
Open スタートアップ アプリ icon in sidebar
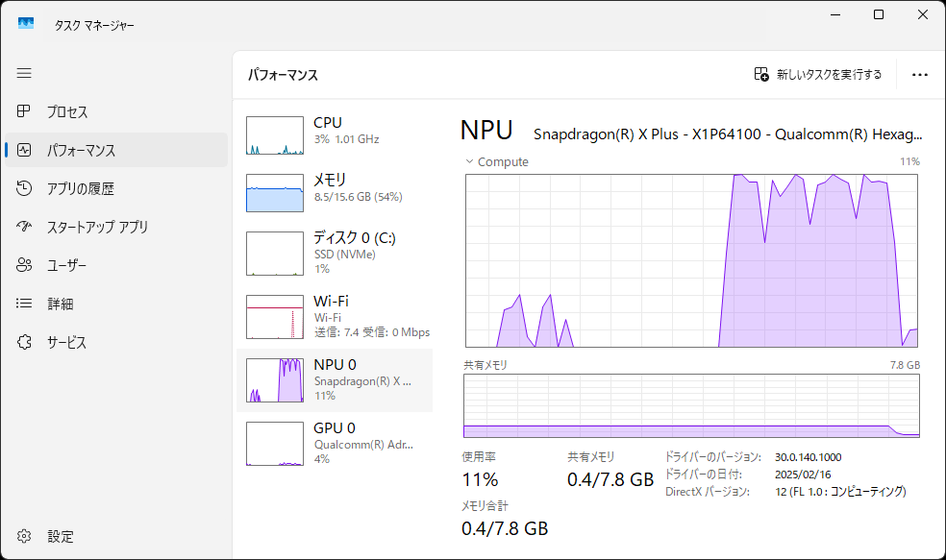[25, 227]
